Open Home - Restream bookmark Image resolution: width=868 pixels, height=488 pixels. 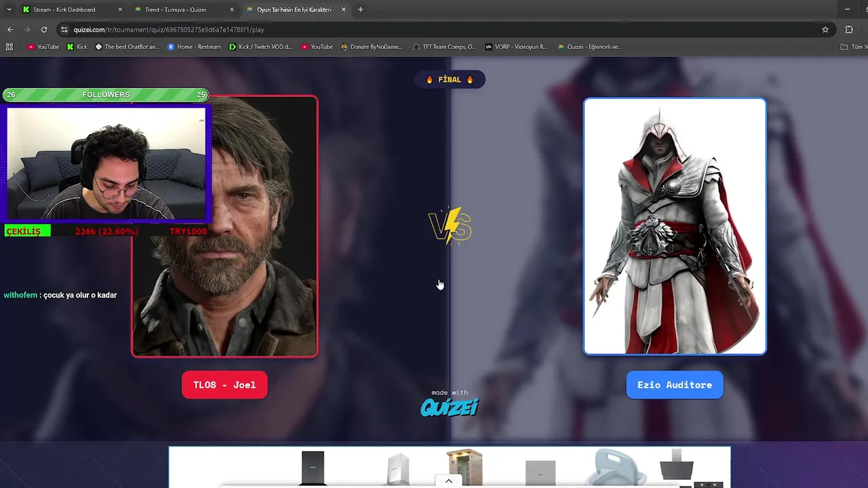point(194,47)
